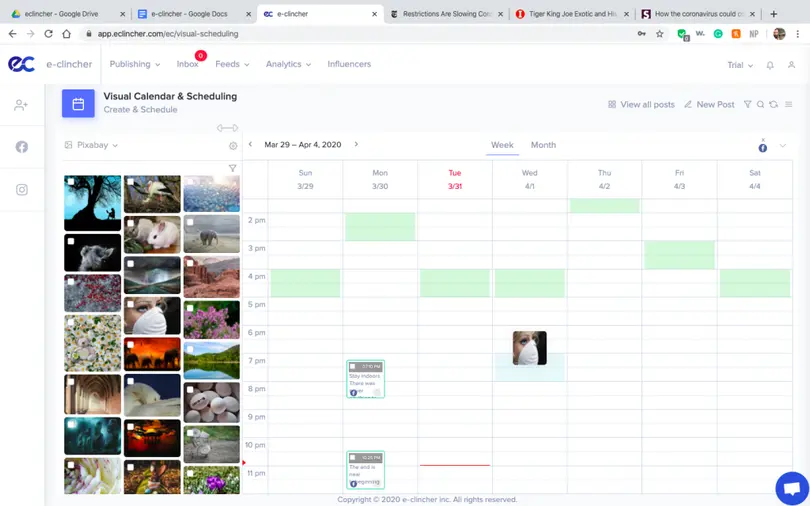This screenshot has height=506, width=810.
Task: Click the Facebook icon in the left sidebar
Action: pyautogui.click(x=21, y=147)
